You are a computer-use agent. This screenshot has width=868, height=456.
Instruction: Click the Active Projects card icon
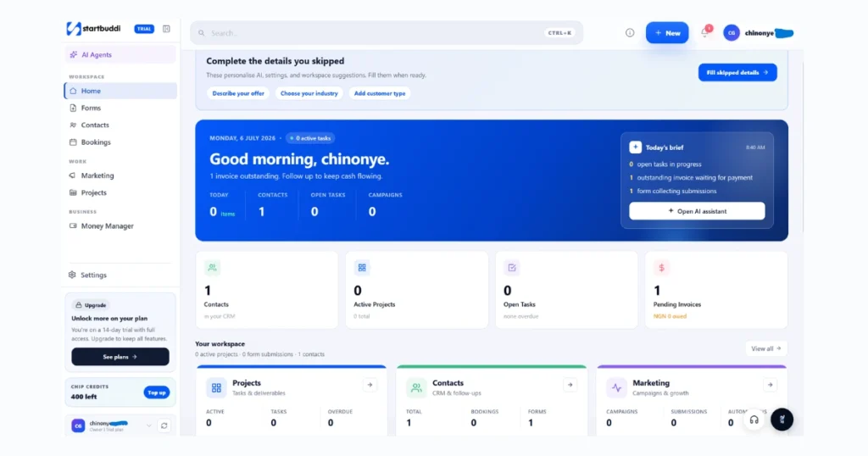(362, 268)
